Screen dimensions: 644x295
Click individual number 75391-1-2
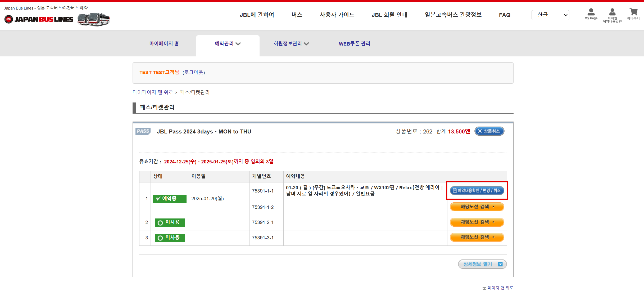[263, 207]
